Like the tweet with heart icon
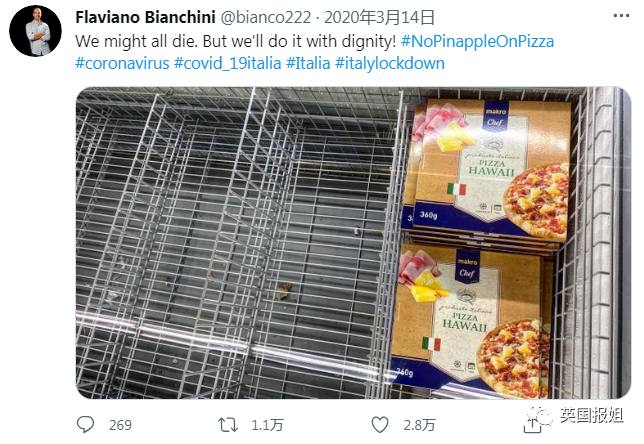Screen dimensions: 644x444 click(x=380, y=425)
